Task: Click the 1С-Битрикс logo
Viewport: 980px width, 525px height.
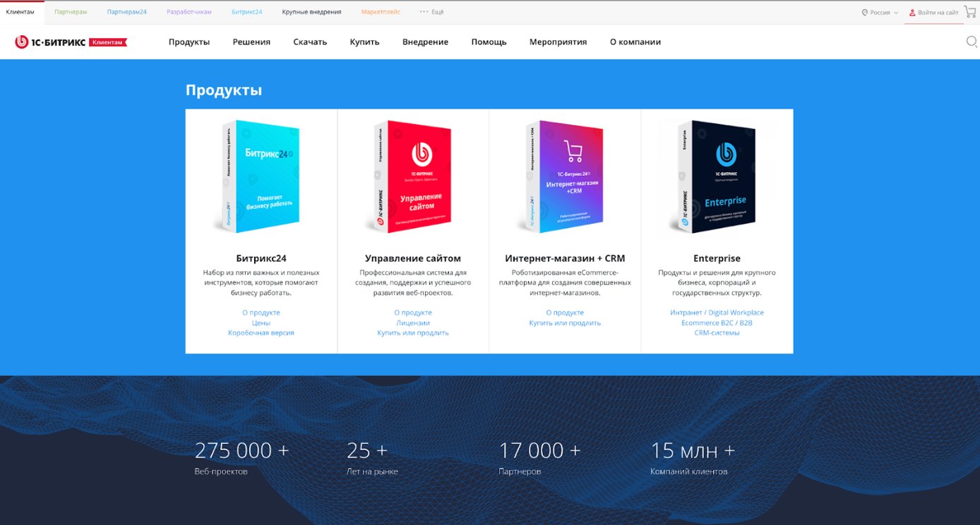Action: 71,42
